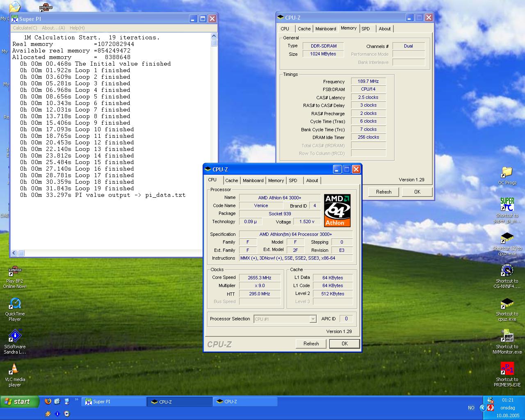This screenshot has width=525, height=420.
Task: Click the Super PI vertical scrollbar up arrow
Action: click(x=214, y=37)
